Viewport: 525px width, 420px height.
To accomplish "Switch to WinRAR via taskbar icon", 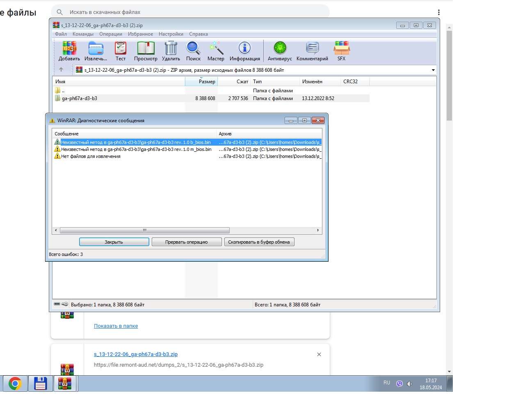I will pyautogui.click(x=65, y=384).
